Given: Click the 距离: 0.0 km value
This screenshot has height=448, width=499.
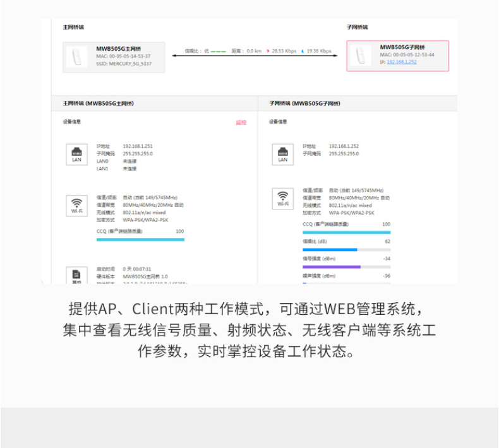Looking at the screenshot, I should point(246,51).
